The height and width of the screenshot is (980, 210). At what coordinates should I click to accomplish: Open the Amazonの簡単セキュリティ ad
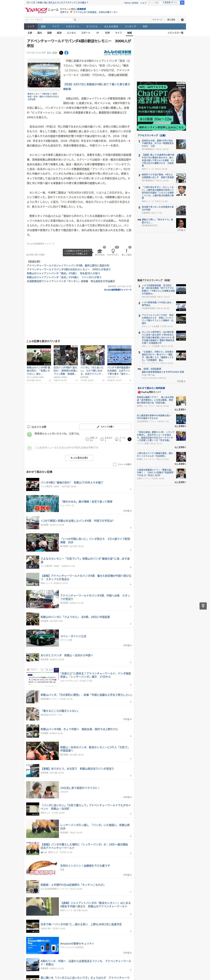point(77,943)
